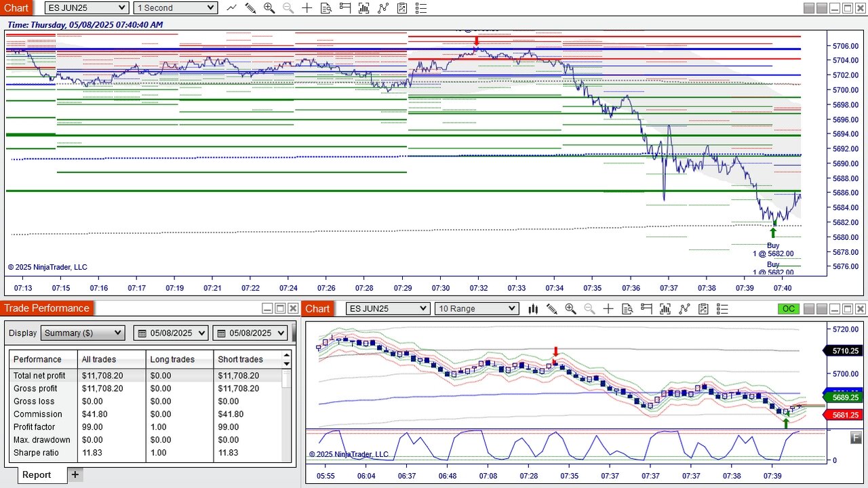Open Strategies node icon in 10 Range chart
This screenshot has width=868, height=488.
click(684, 309)
